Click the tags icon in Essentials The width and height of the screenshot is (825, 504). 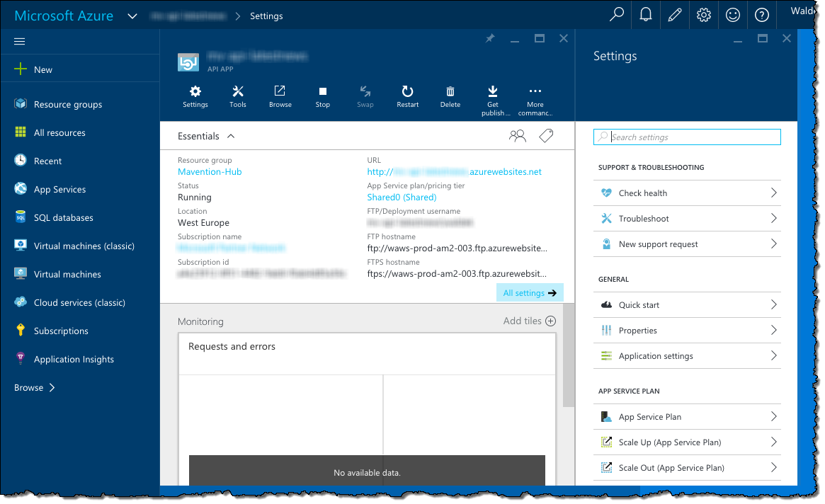click(546, 136)
